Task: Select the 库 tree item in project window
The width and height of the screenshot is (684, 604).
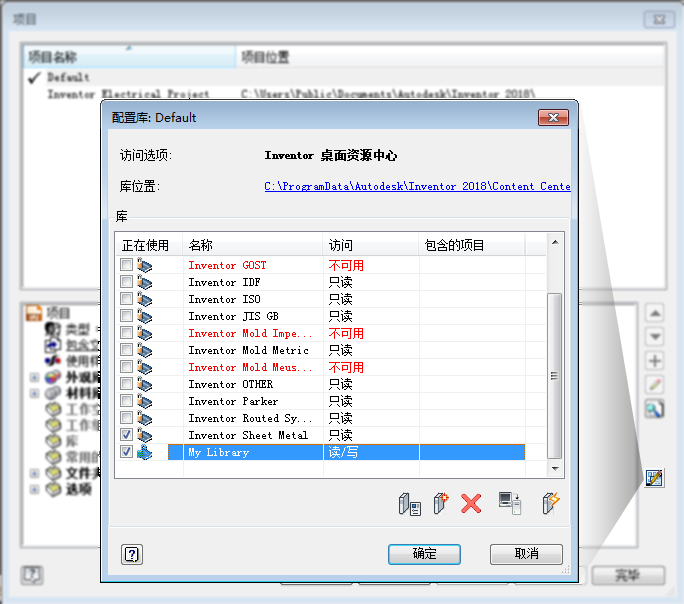Action: pyautogui.click(x=72, y=441)
